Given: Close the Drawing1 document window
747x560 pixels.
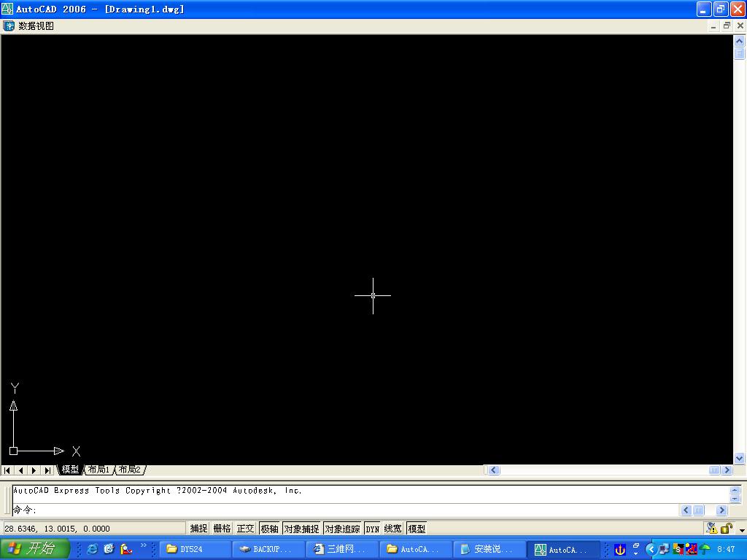Looking at the screenshot, I should click(740, 26).
